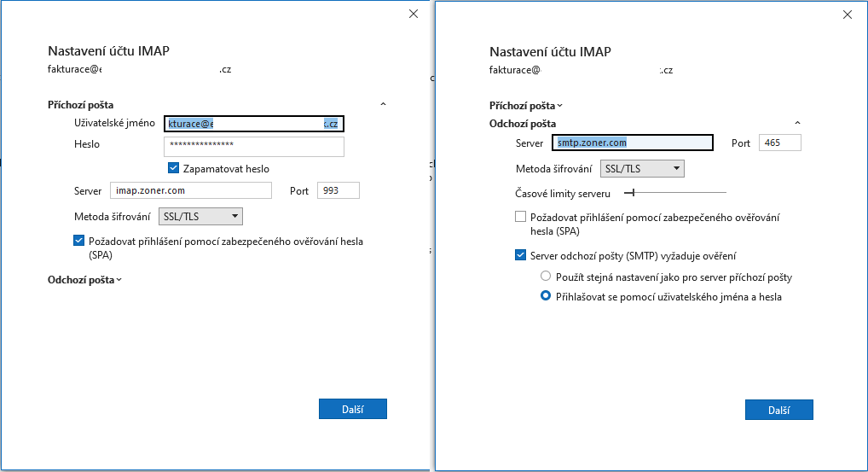This screenshot has width=868, height=472.
Task: Close the dialog showing incoming mail settings
Action: click(414, 14)
